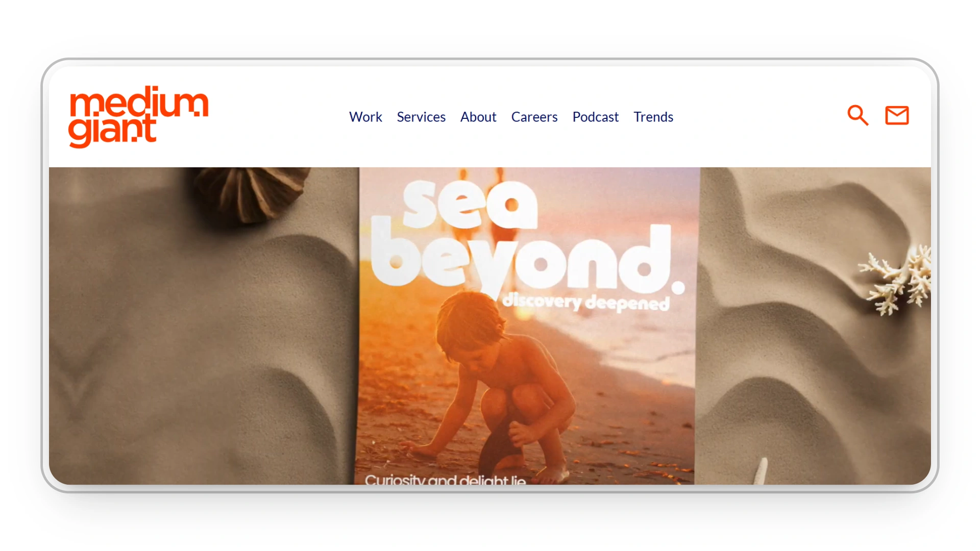Click the Medium Giant logo

click(138, 117)
